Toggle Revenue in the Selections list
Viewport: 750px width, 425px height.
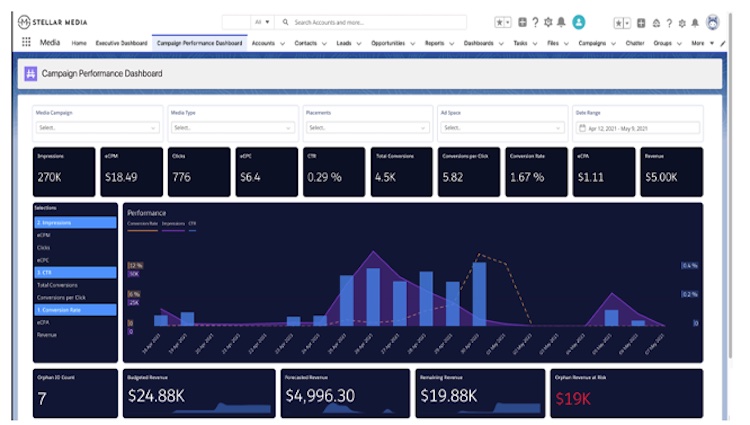(x=45, y=335)
